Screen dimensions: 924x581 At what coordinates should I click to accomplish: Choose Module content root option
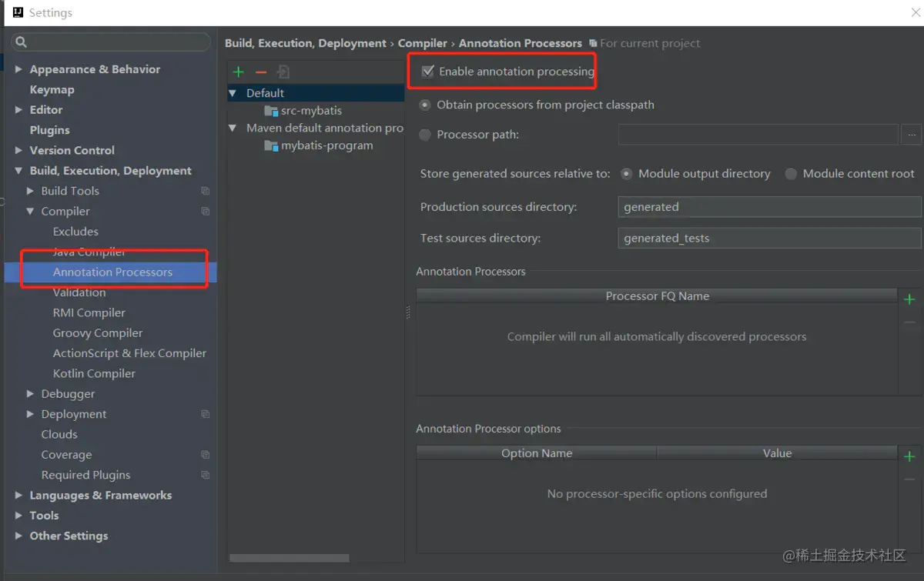[791, 174]
